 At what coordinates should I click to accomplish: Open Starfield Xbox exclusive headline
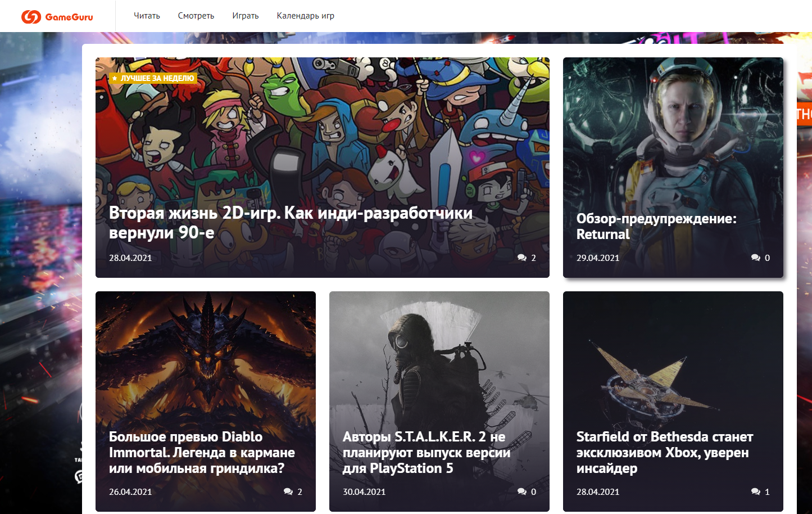[x=665, y=453]
